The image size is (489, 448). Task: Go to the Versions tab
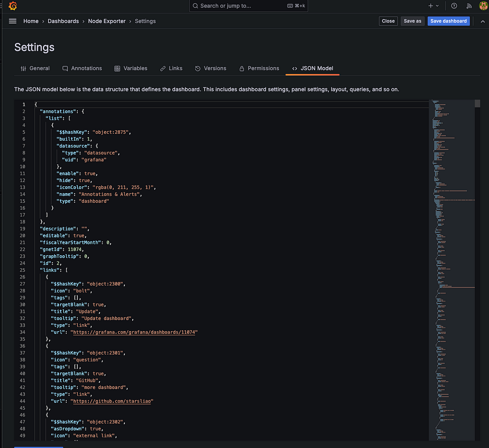point(211,68)
